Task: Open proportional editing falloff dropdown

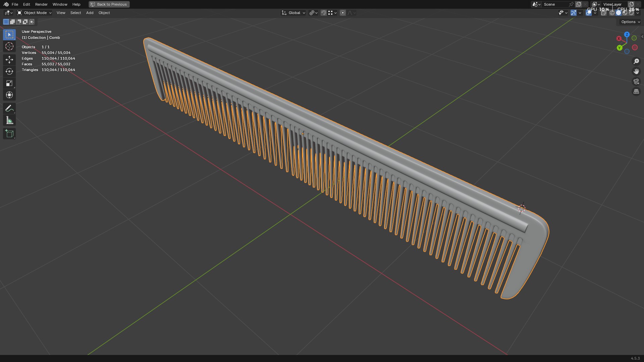Action: coord(352,13)
